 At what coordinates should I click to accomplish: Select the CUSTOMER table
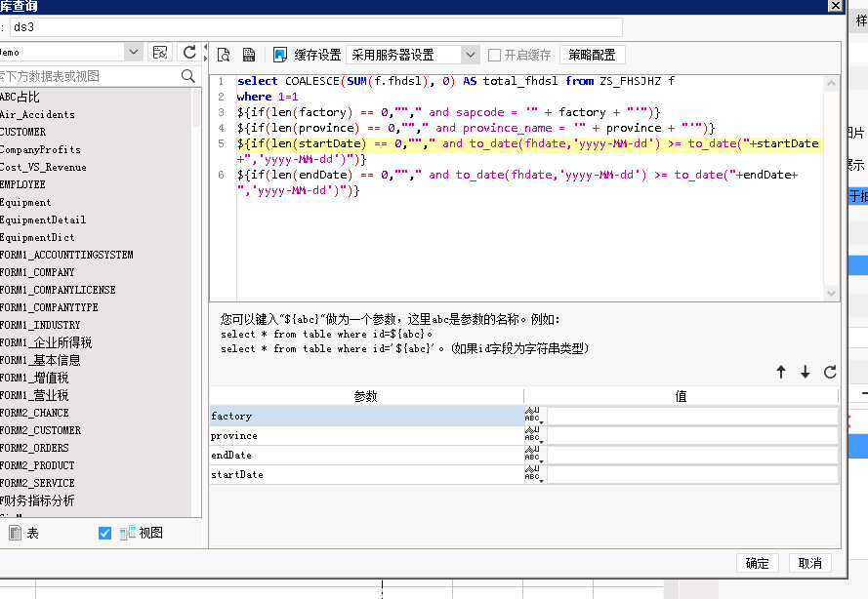point(22,132)
